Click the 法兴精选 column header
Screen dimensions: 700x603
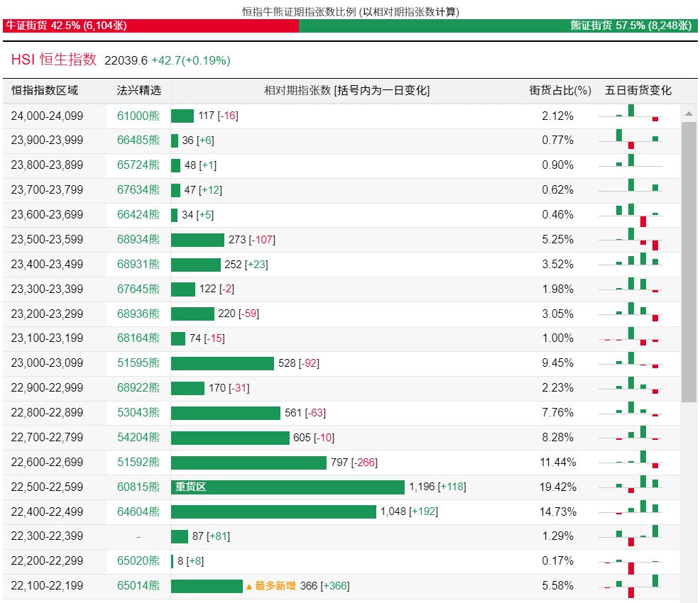pyautogui.click(x=139, y=91)
